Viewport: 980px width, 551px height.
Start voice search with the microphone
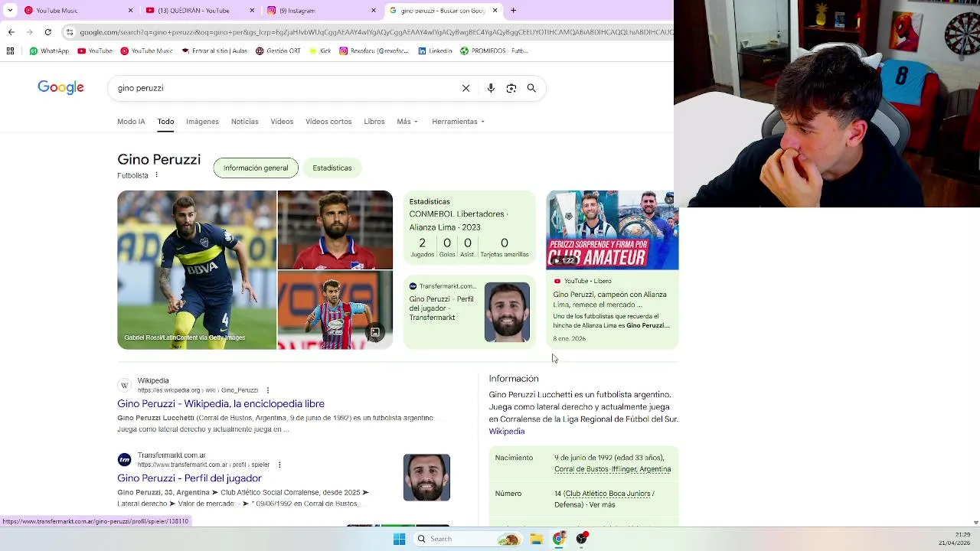coord(491,88)
